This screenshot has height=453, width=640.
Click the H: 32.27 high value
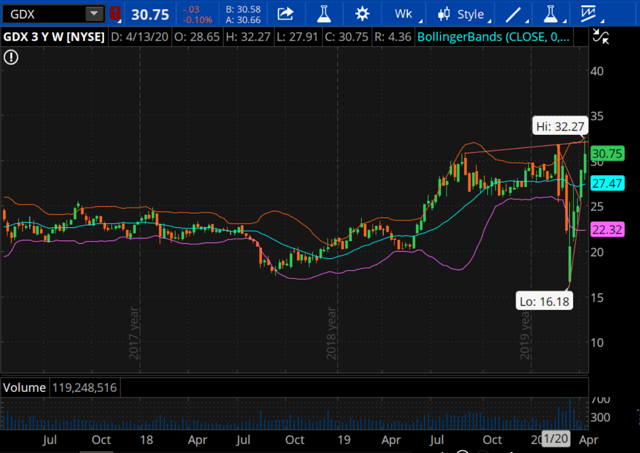coord(248,37)
